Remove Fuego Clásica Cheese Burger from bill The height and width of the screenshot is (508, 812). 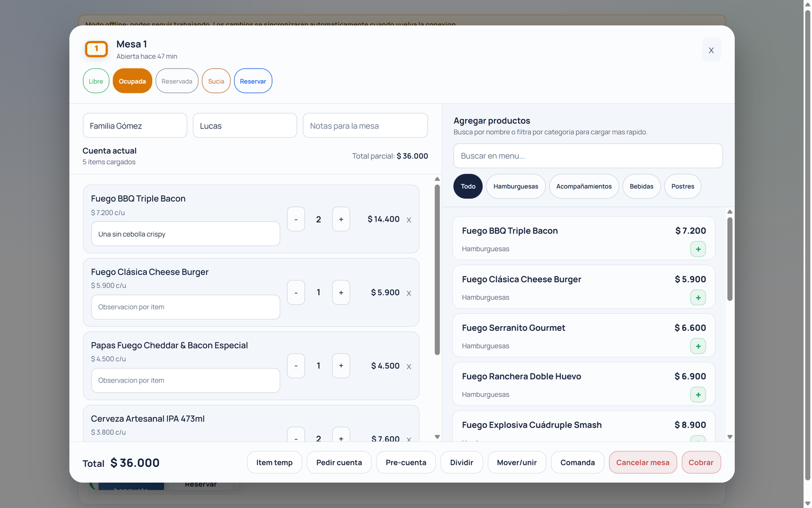409,293
